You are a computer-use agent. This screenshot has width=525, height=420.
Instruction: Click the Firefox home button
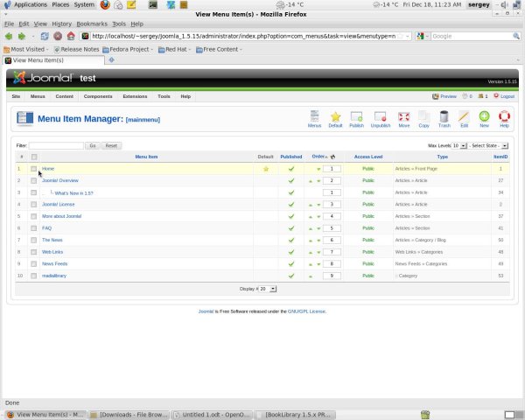[x=71, y=36]
